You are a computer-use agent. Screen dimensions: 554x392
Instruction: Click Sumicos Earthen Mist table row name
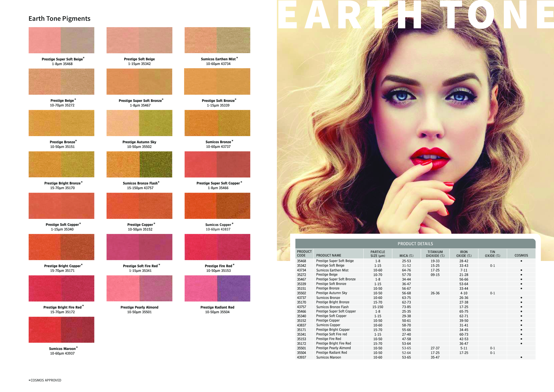332,270
